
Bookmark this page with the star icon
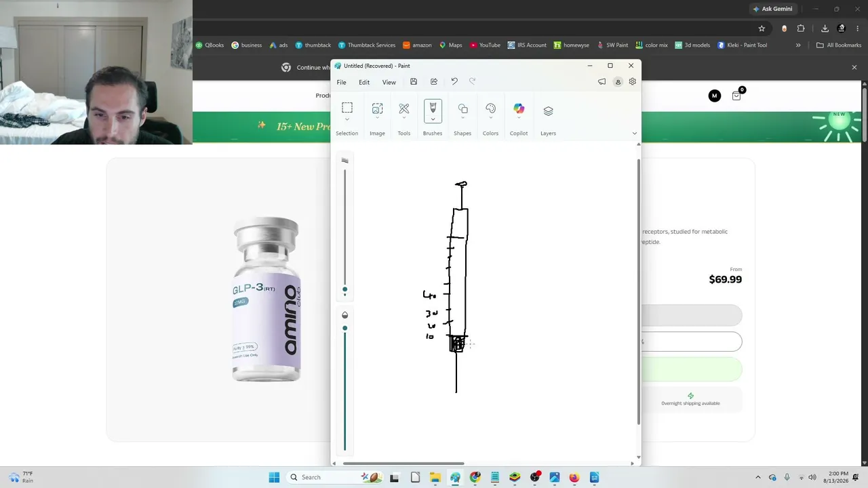coord(762,28)
